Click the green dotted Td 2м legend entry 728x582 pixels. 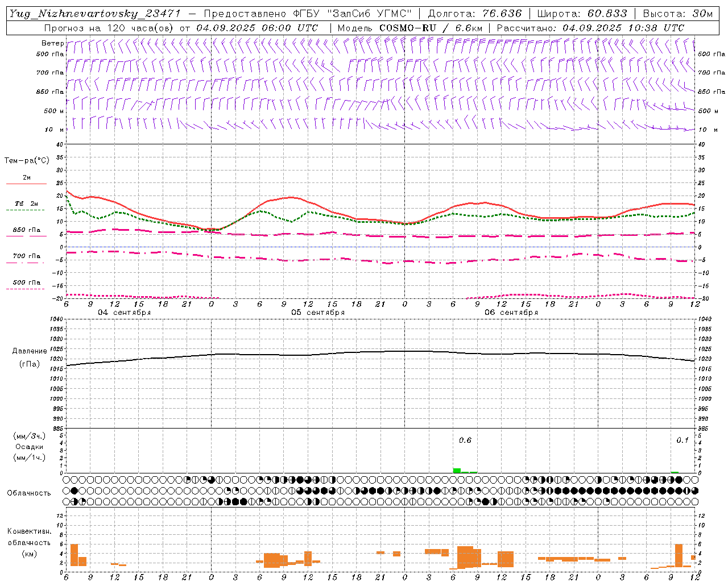(x=26, y=206)
